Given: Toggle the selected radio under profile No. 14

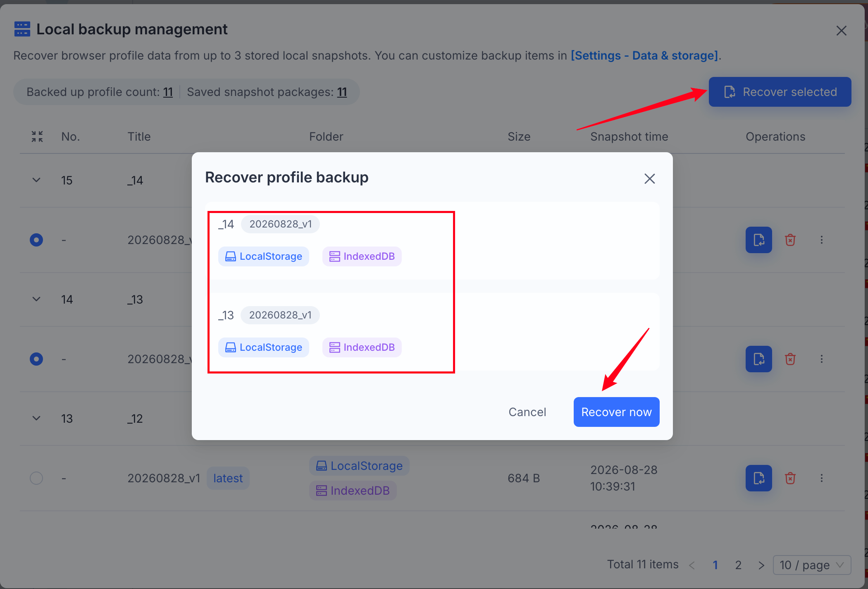Looking at the screenshot, I should (x=36, y=359).
